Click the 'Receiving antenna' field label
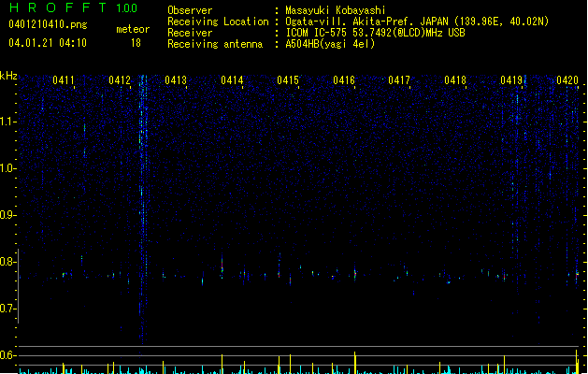588x374 pixels. [x=215, y=44]
